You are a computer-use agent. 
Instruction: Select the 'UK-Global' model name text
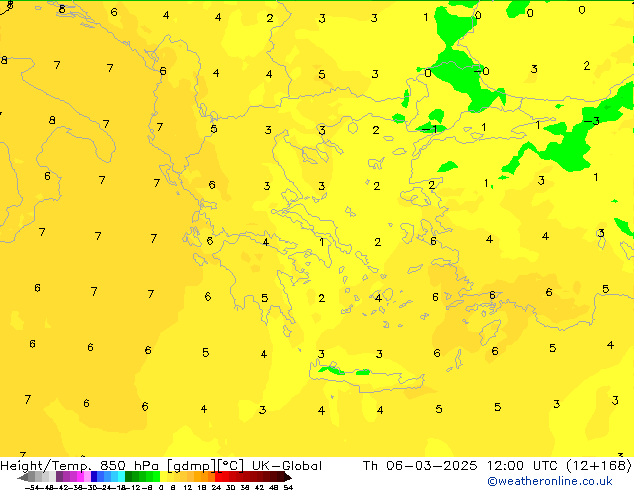(x=287, y=465)
